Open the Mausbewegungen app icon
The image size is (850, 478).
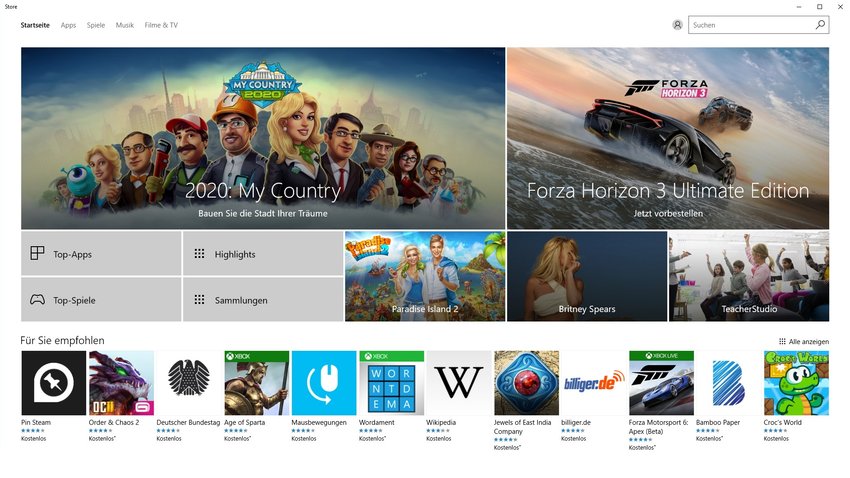point(324,383)
